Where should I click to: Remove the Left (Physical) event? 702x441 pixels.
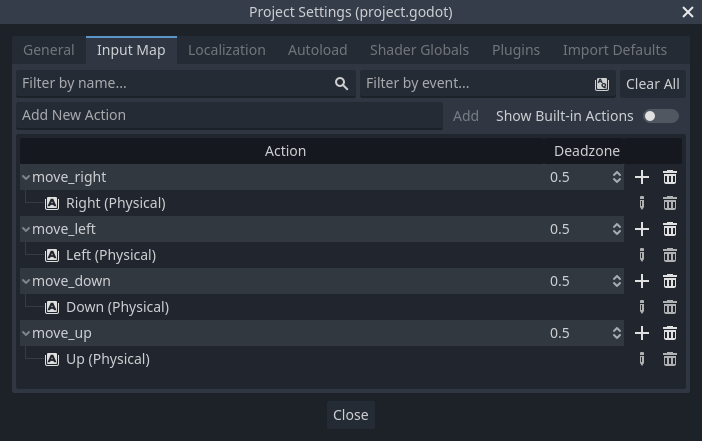pyautogui.click(x=670, y=255)
